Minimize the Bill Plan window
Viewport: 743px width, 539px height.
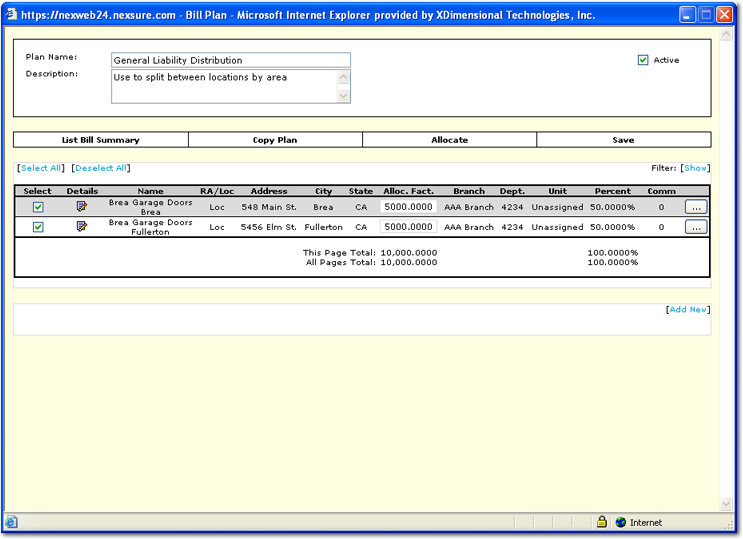tap(687, 15)
